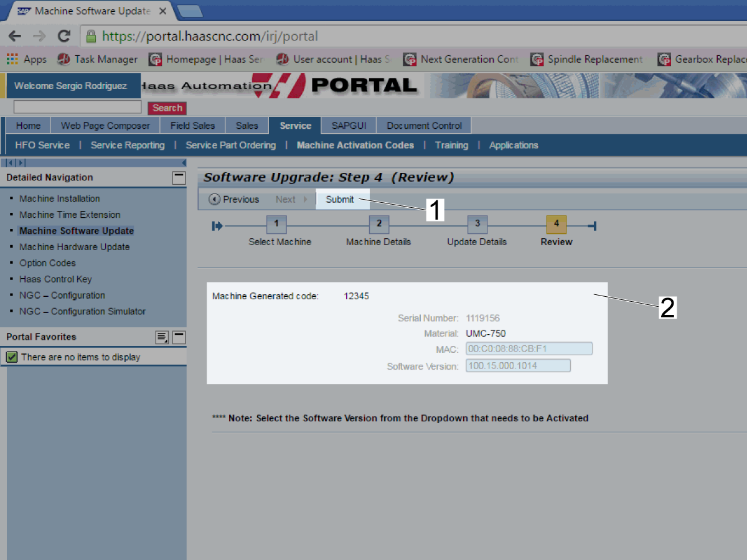Go to Training submenu
Image resolution: width=747 pixels, height=560 pixels.
(451, 145)
